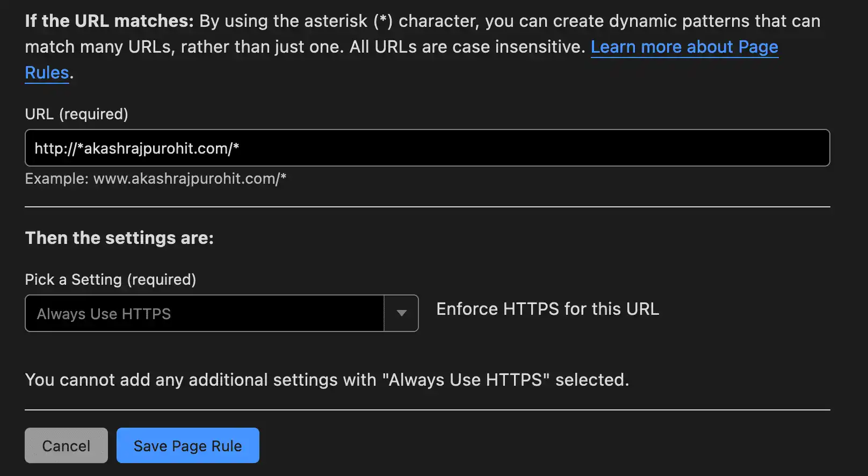Click the 'If the URL matches:' heading text
Viewport: 868px width, 476px height.
click(109, 21)
